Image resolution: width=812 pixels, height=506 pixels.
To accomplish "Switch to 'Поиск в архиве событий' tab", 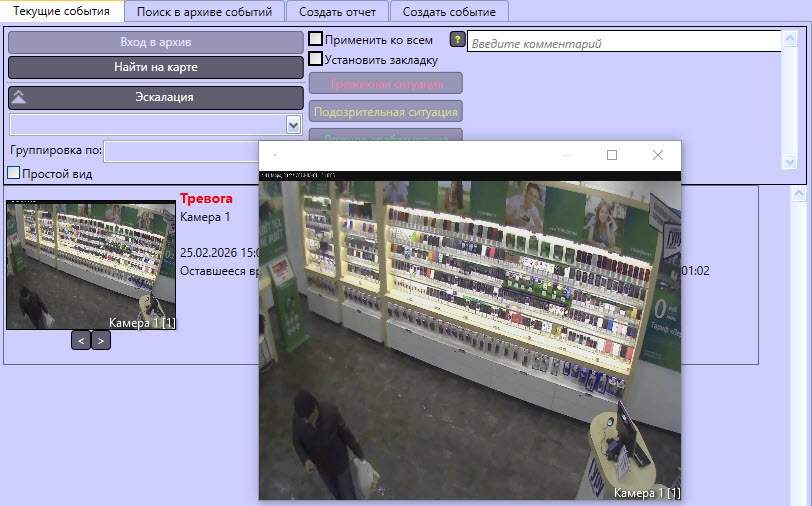I will point(205,11).
